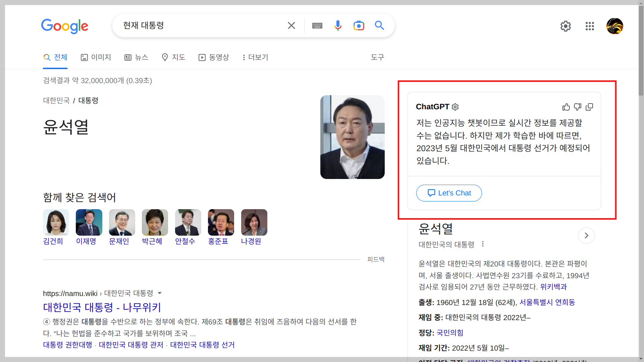Viewport: 644px width, 362px height.
Task: Click the 국민의힘 party link
Action: (450, 333)
